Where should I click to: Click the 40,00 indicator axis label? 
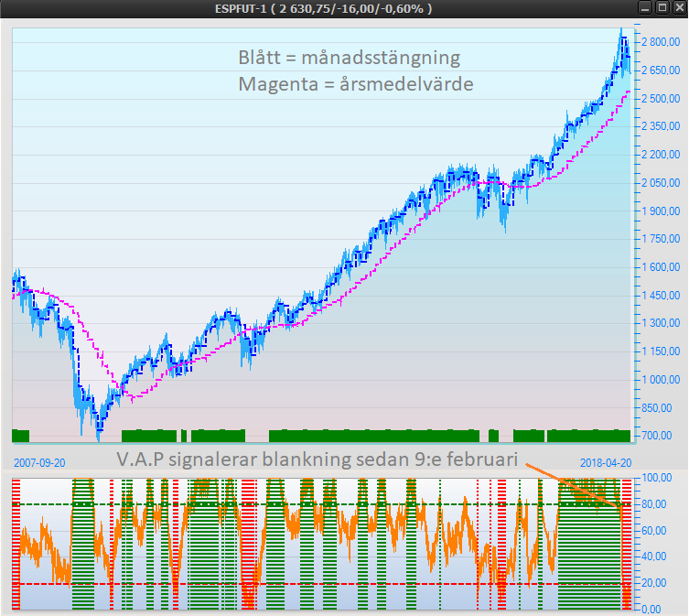click(x=654, y=557)
